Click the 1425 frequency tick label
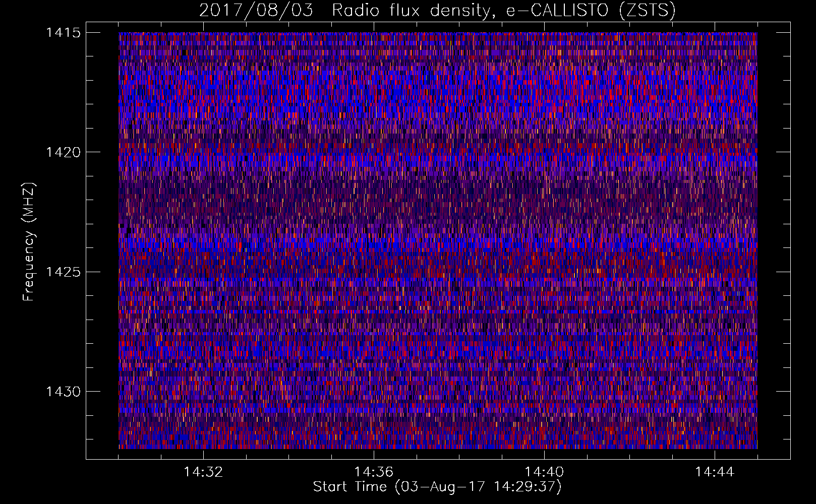The height and width of the screenshot is (504, 816). click(63, 272)
